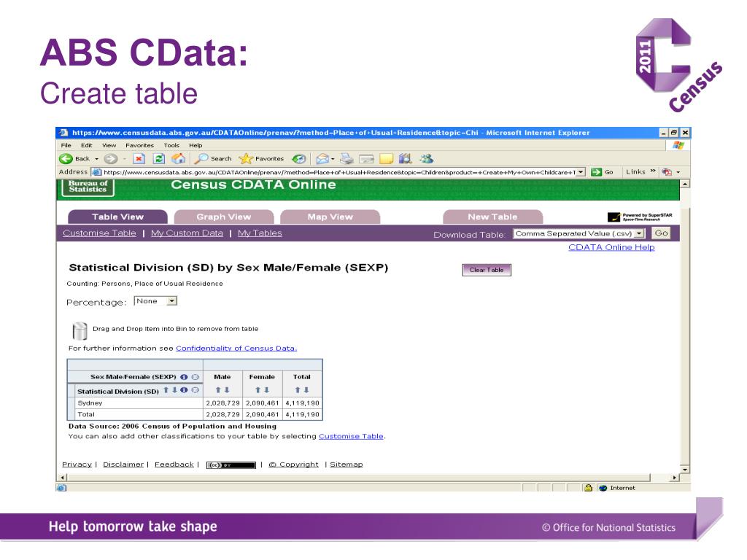Open the Download Table format dropdown
Screen dimensions: 747x560
pyautogui.click(x=640, y=234)
